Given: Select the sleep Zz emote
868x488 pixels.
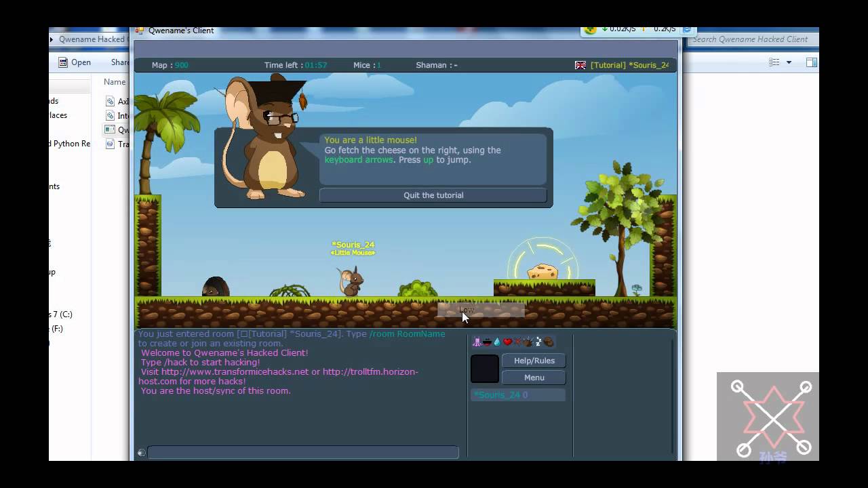Looking at the screenshot, I should click(x=538, y=342).
